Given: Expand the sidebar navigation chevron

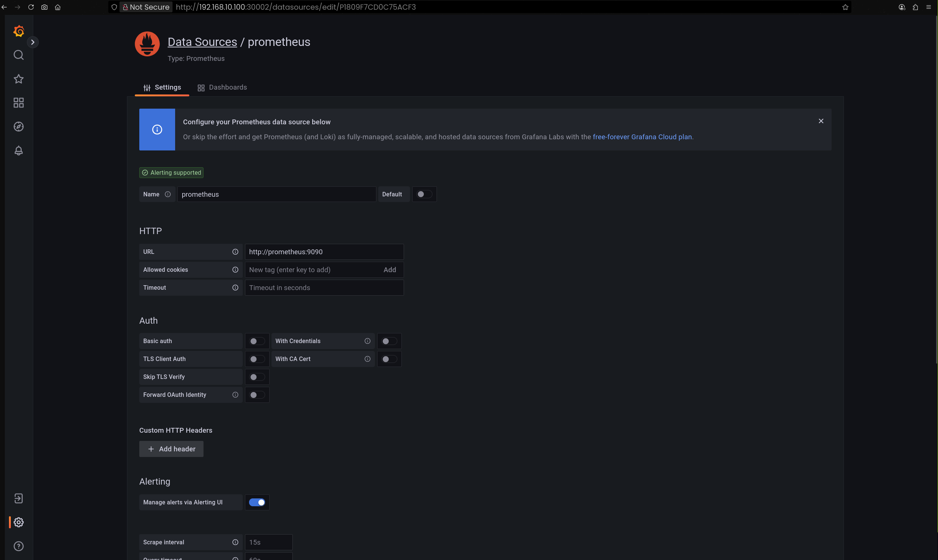Looking at the screenshot, I should (33, 42).
